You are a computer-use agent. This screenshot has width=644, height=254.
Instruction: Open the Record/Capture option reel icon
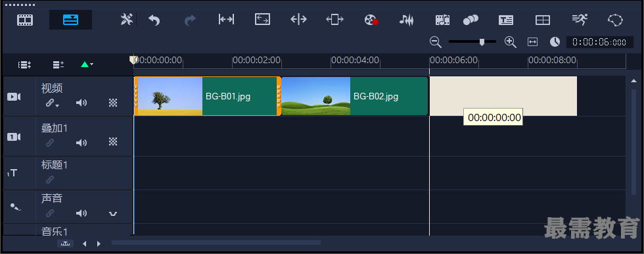[x=371, y=20]
